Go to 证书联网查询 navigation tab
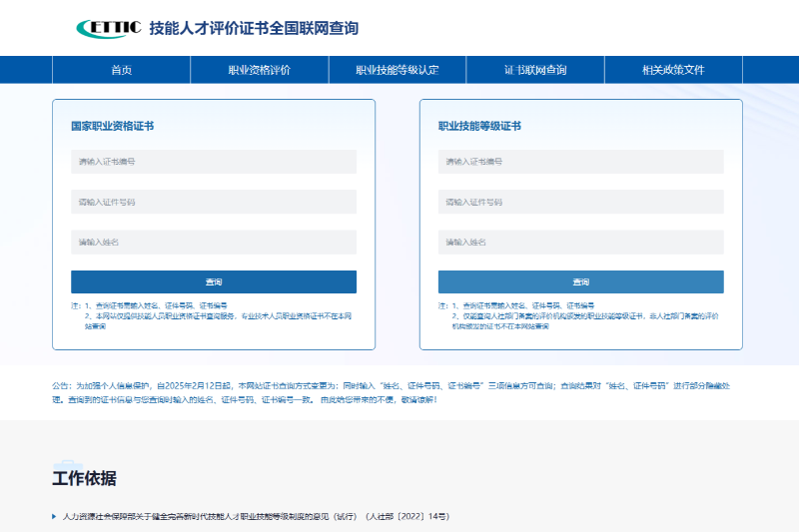799x532 pixels. [x=535, y=70]
